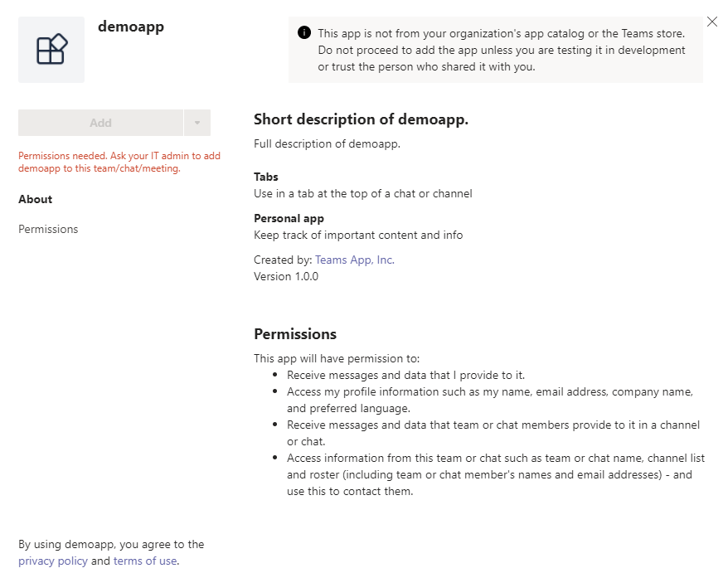Select the About section in sidebar

pos(36,199)
